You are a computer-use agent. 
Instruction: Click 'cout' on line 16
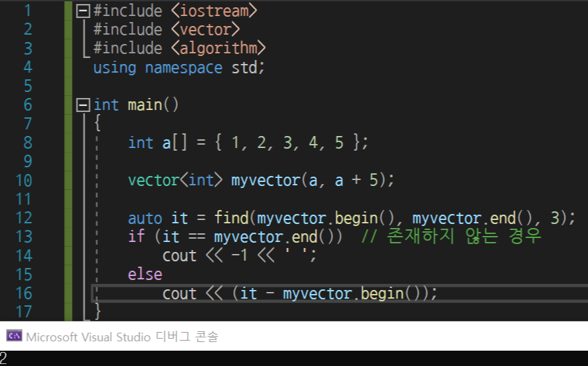click(179, 293)
